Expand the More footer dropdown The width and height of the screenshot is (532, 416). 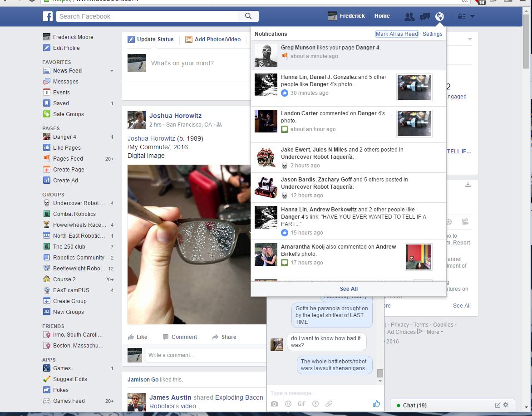point(435,332)
